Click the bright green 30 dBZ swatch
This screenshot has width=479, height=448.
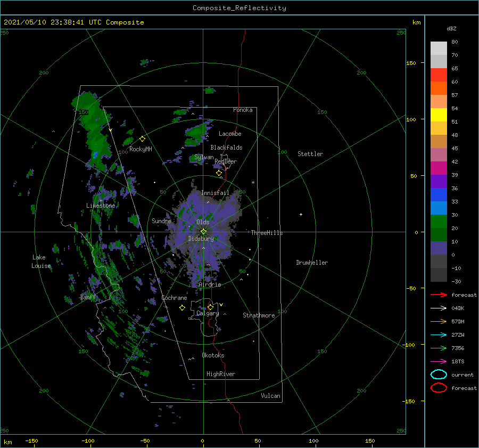point(439,221)
